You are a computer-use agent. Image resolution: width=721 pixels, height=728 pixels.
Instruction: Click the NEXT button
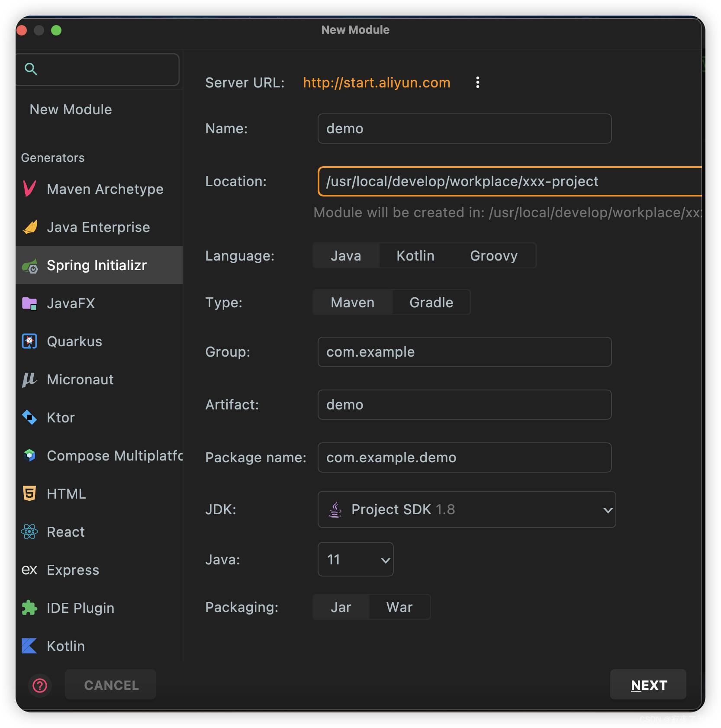pos(648,684)
